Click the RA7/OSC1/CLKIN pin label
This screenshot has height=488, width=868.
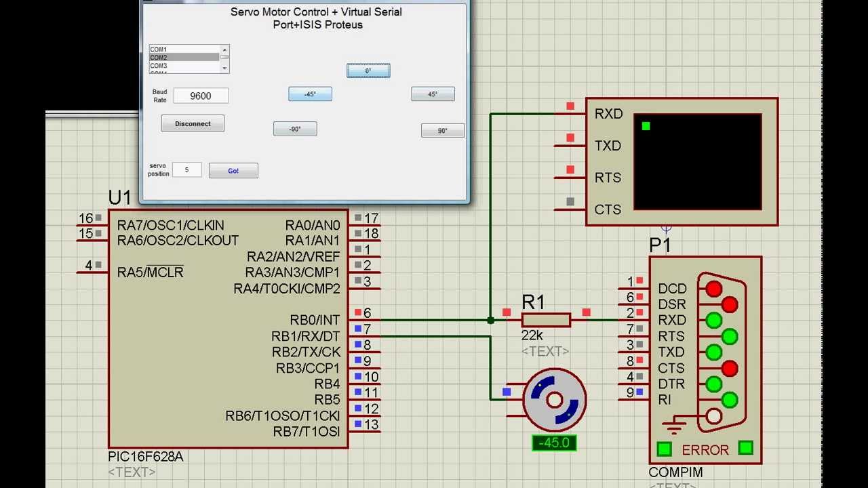170,225
